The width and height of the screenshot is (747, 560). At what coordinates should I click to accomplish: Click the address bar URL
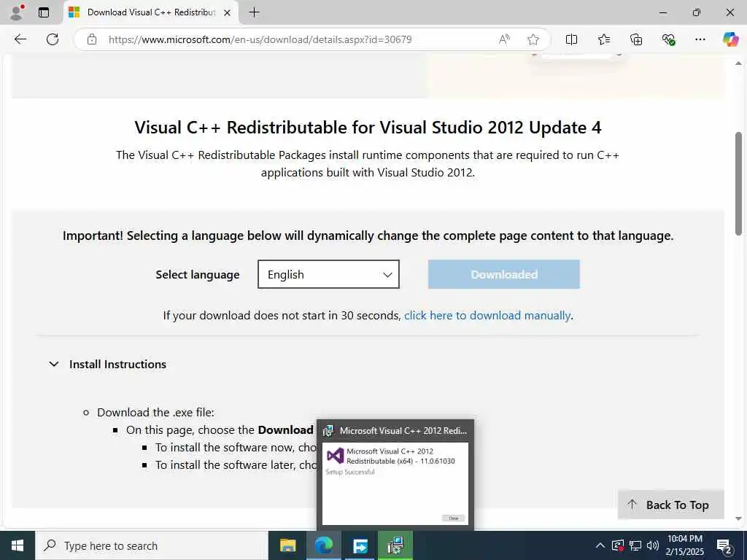(x=260, y=39)
